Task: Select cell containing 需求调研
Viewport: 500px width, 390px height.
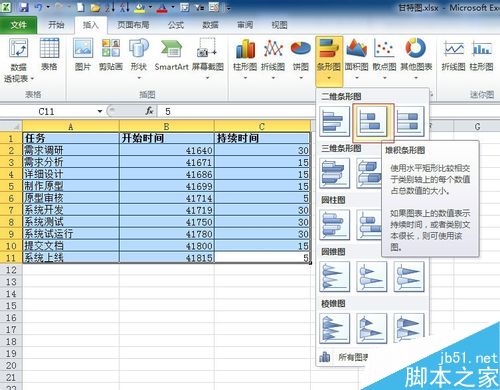Action: (71, 150)
